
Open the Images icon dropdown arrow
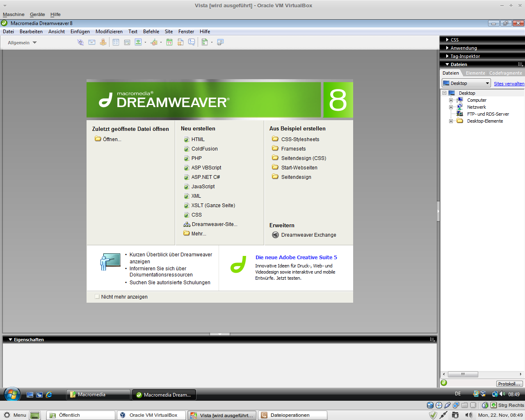tap(145, 42)
